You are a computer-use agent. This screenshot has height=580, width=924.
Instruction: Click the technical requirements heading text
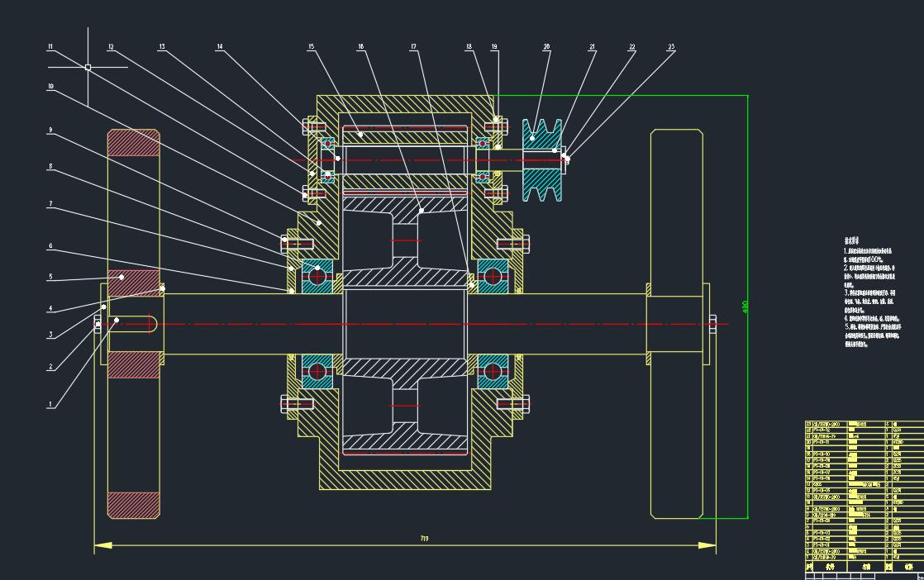851,240
